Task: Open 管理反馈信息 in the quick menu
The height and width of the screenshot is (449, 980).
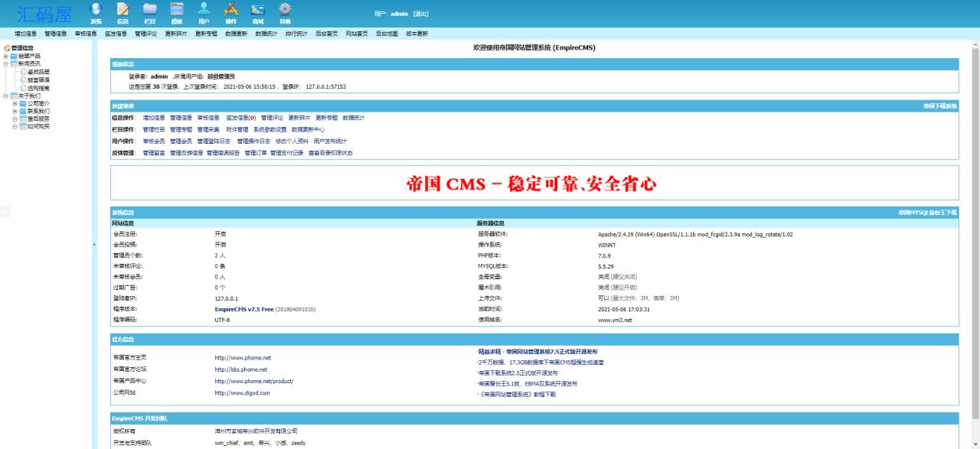Action: 187,153
